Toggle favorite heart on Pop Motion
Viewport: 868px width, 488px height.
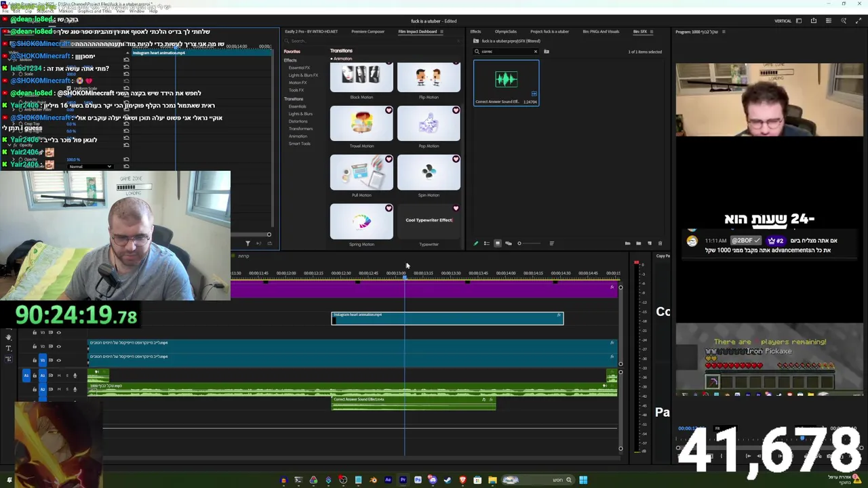456,110
